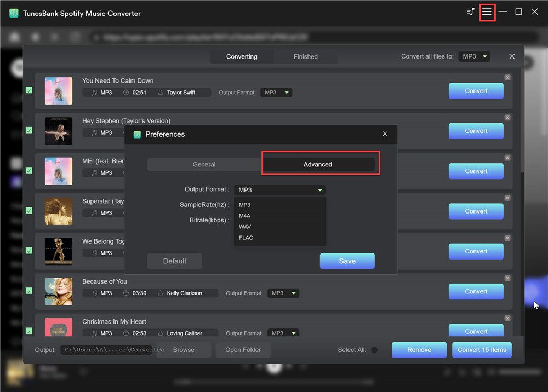The image size is (548, 392).
Task: Open output format dropdown for Because of You
Action: click(x=283, y=293)
